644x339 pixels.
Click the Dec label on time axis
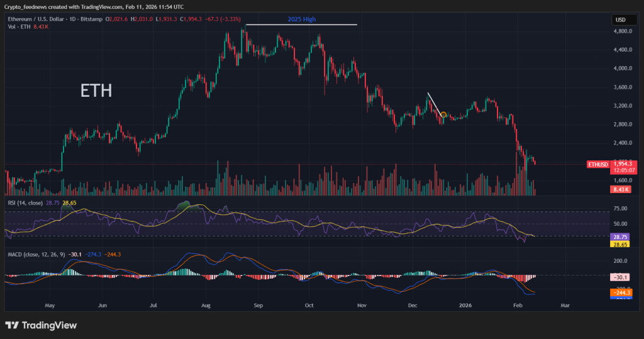pyautogui.click(x=413, y=306)
